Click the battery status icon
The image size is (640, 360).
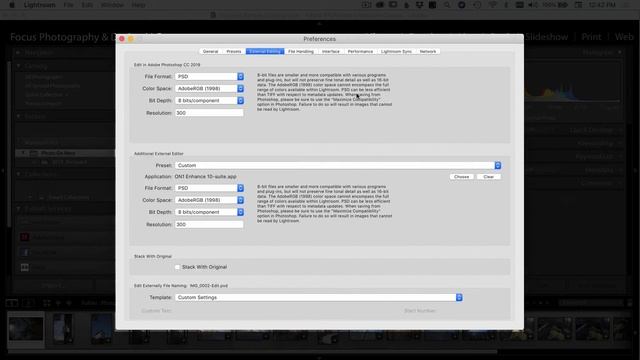tap(563, 5)
